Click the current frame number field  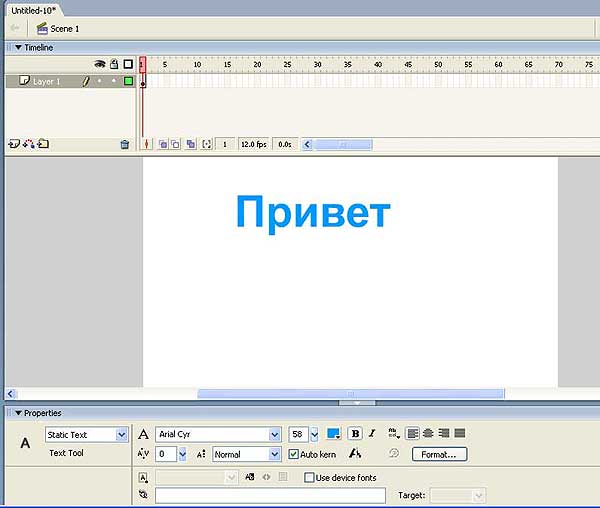click(x=225, y=144)
